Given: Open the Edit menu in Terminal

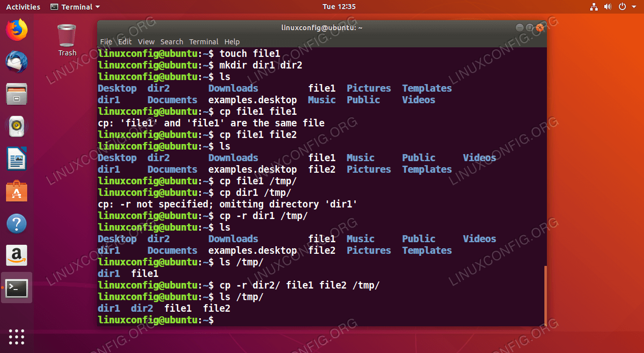Looking at the screenshot, I should (125, 42).
